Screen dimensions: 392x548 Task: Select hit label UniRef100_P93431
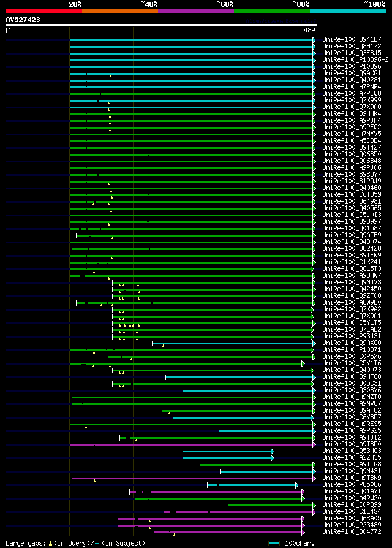(x=352, y=336)
